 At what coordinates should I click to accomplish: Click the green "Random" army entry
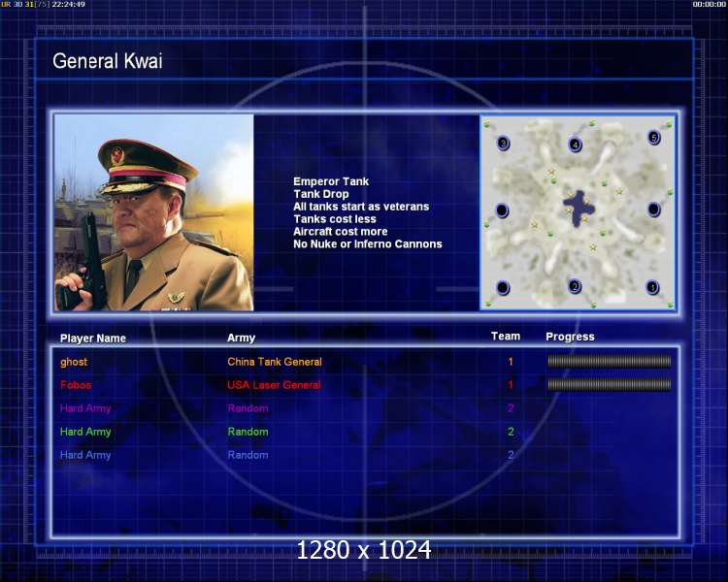tap(248, 432)
